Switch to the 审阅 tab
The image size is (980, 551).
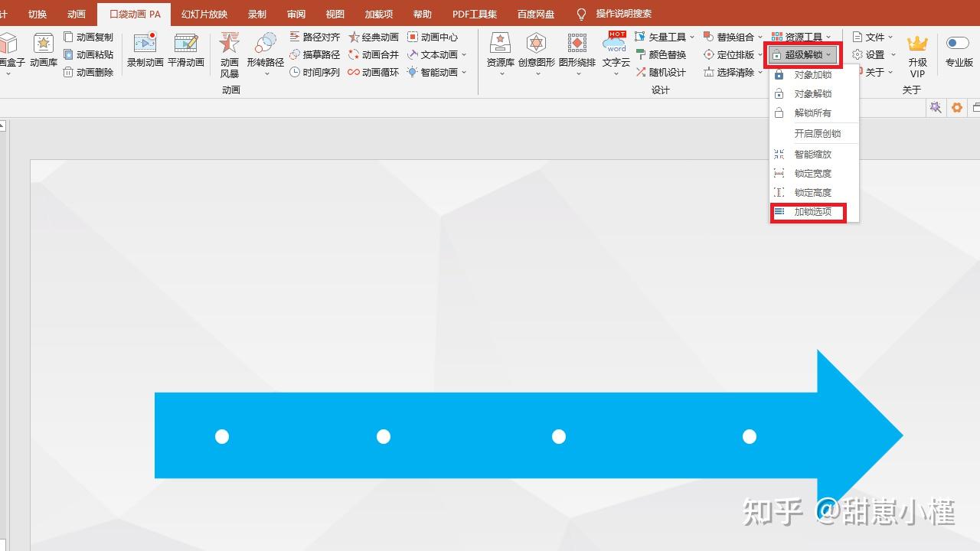pyautogui.click(x=296, y=14)
